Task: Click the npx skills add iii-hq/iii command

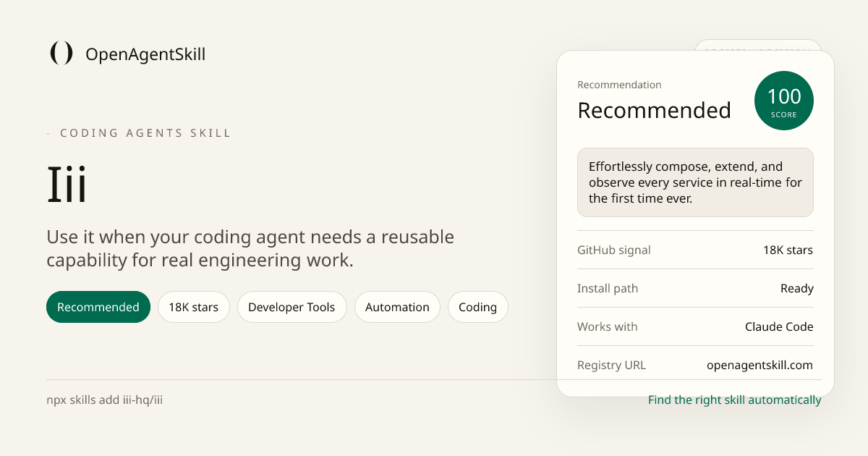Action: click(x=105, y=400)
